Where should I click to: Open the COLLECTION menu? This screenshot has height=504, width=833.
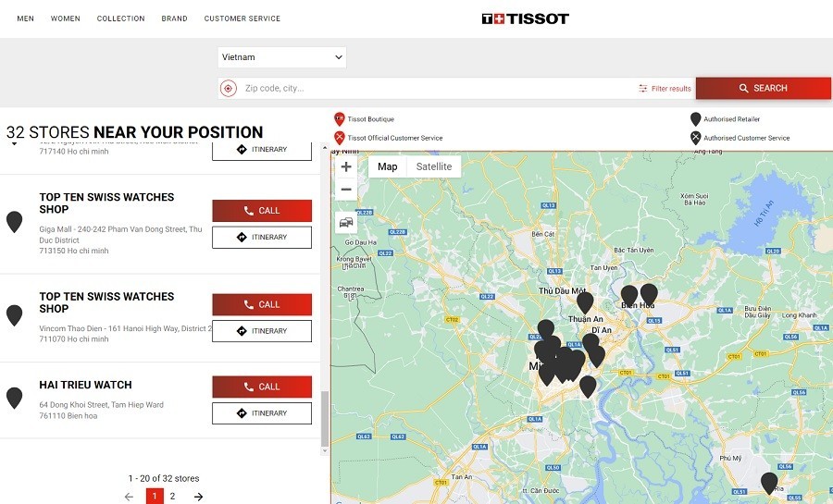[x=120, y=18]
